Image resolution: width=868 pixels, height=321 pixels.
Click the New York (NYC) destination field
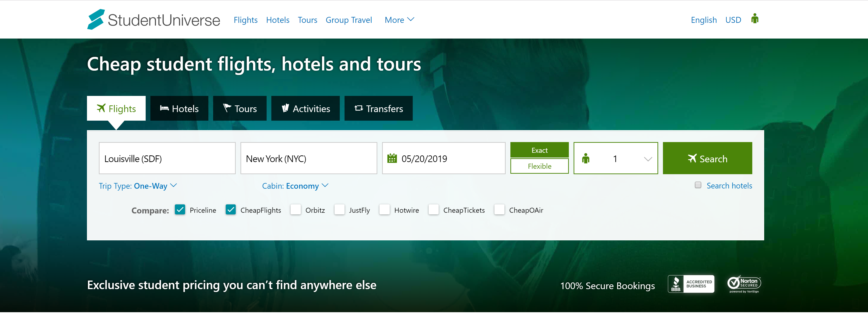pyautogui.click(x=309, y=158)
